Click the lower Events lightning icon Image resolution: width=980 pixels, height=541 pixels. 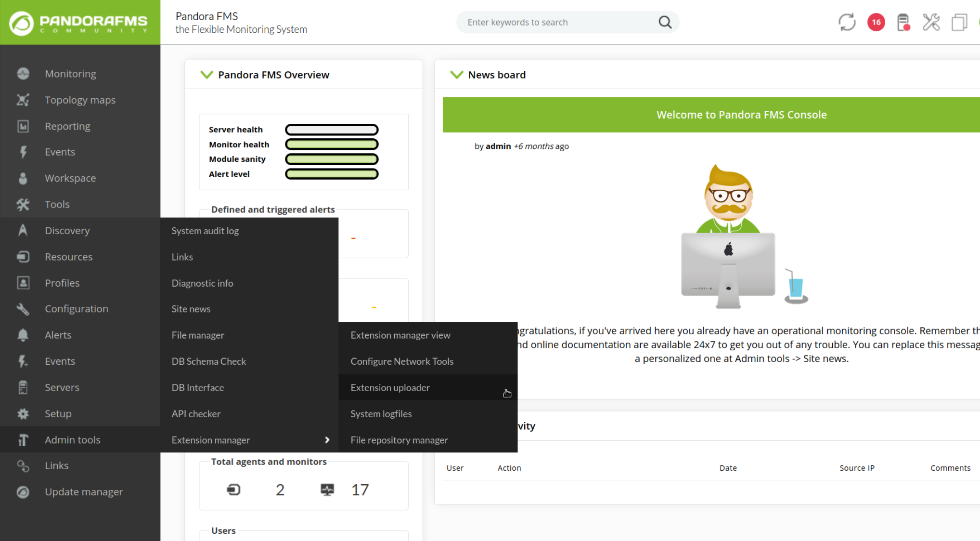(x=23, y=361)
